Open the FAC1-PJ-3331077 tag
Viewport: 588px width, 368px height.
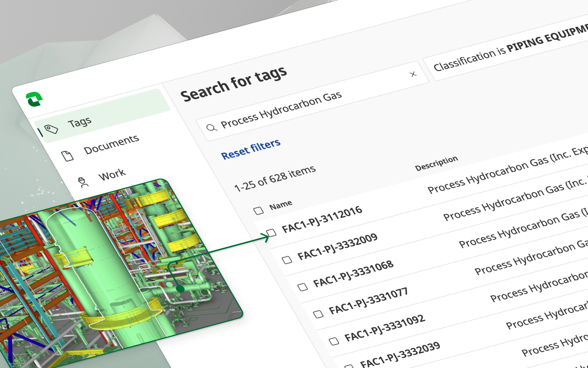[x=368, y=300]
